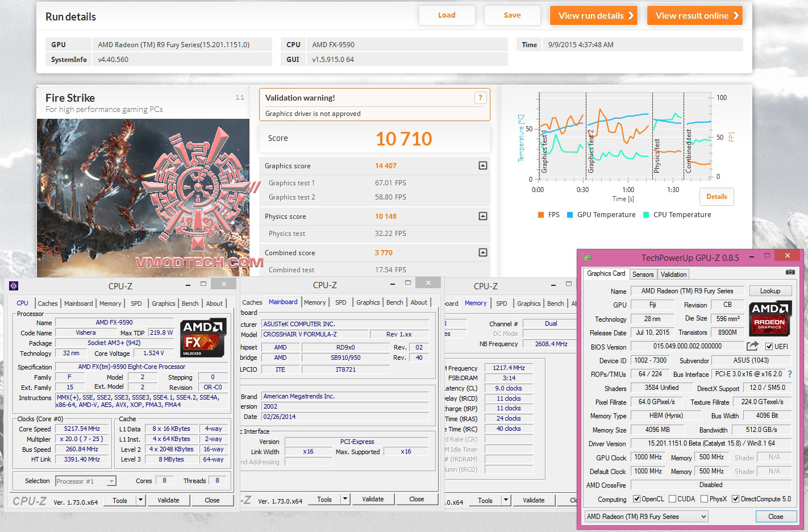808x532 pixels.
Task: Click the GPU-Z screenshot camera icon
Action: tap(790, 272)
